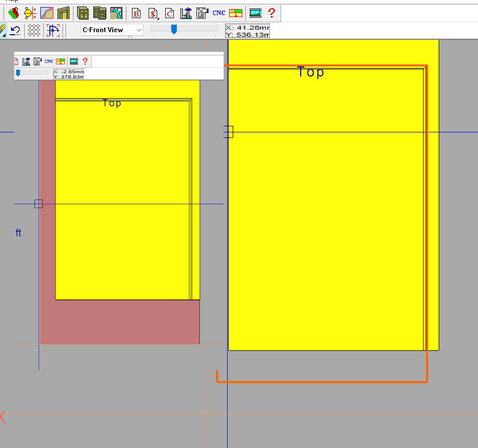The image size is (478, 448).
Task: Open the checkered countertop layout icon
Action: click(x=116, y=13)
